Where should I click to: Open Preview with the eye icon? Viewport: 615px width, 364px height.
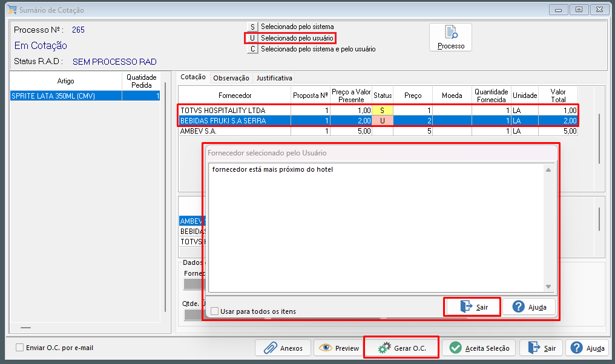click(x=338, y=348)
